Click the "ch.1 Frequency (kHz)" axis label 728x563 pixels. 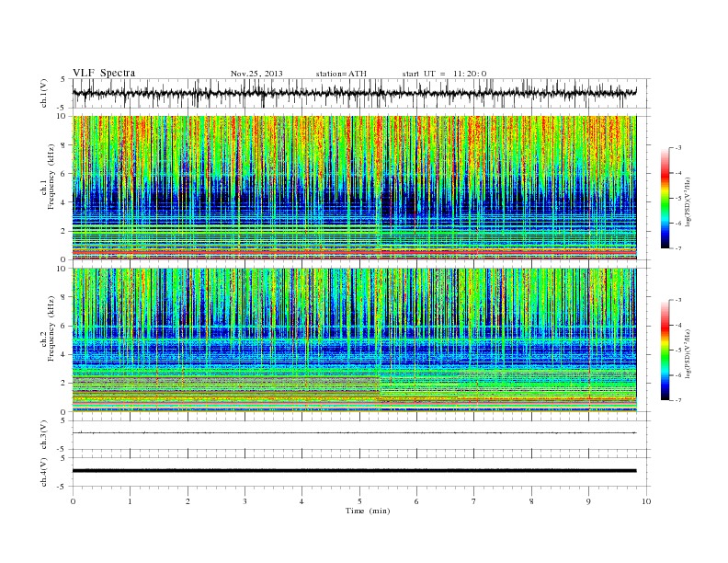(48, 177)
